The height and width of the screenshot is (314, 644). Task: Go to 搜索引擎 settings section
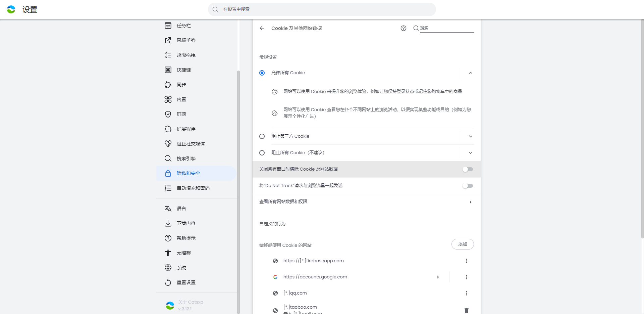pos(186,159)
